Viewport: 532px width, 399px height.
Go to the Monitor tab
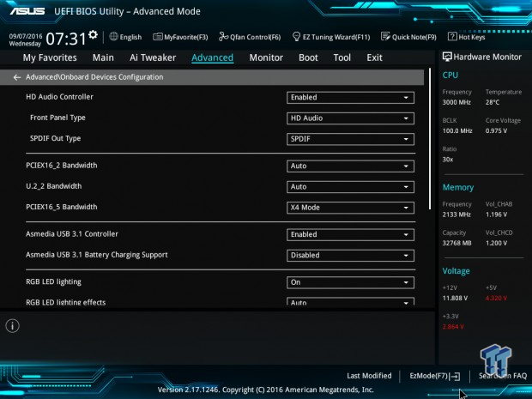[266, 57]
